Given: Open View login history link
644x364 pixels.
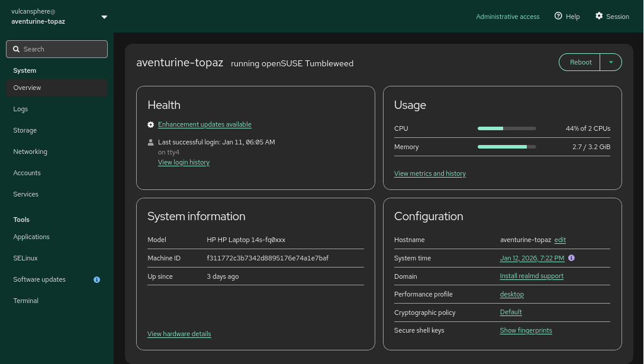Looking at the screenshot, I should (183, 162).
